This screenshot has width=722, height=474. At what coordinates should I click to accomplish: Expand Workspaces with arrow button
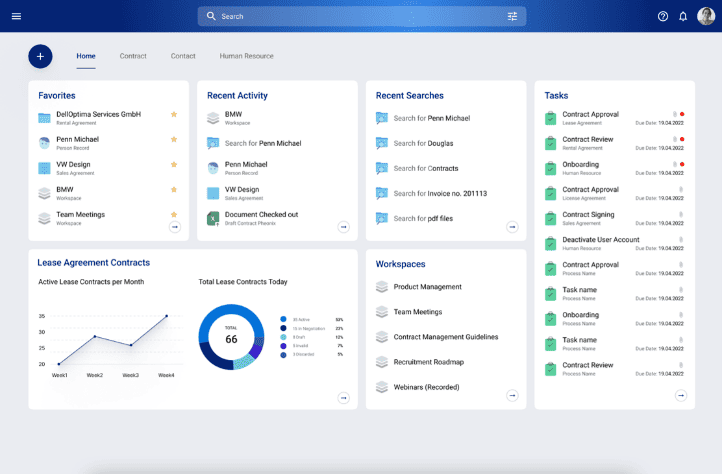(512, 395)
